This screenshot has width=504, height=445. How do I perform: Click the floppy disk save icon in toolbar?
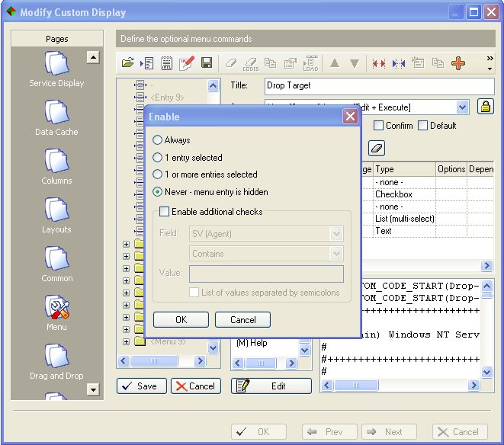206,63
